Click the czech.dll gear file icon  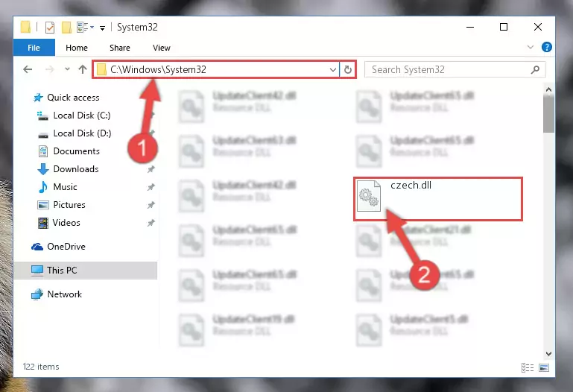tap(369, 196)
